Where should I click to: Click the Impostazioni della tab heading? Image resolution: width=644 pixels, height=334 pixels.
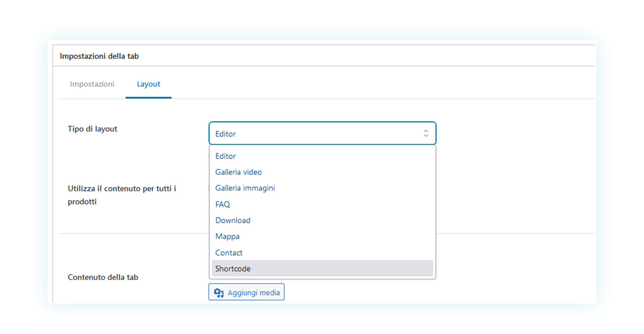click(99, 56)
